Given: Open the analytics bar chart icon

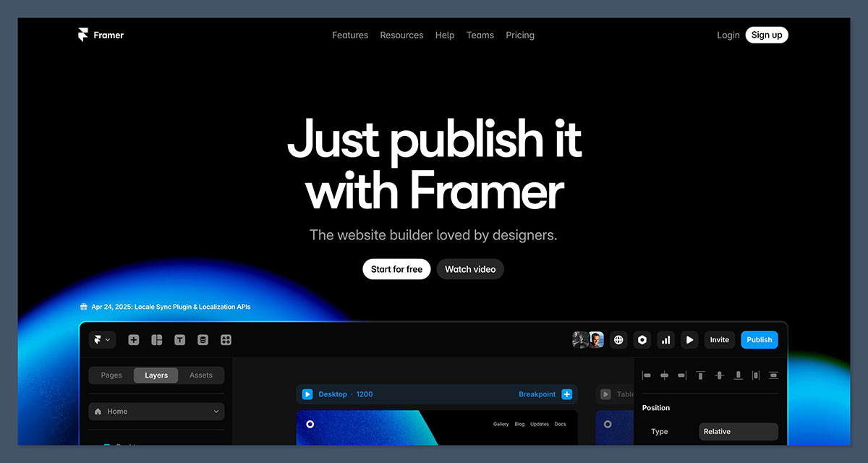Looking at the screenshot, I should point(666,340).
